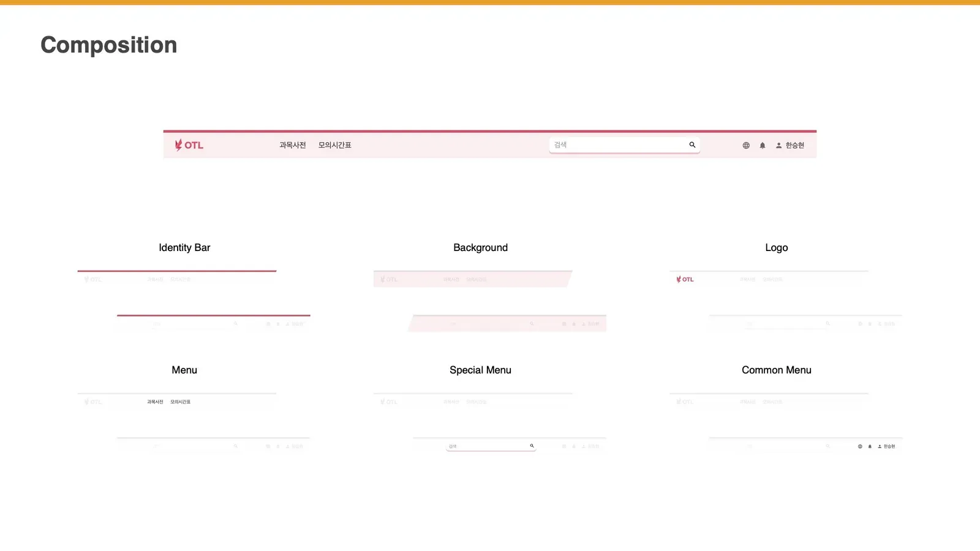
Task: Open notifications bell in the large navbar
Action: pos(763,146)
